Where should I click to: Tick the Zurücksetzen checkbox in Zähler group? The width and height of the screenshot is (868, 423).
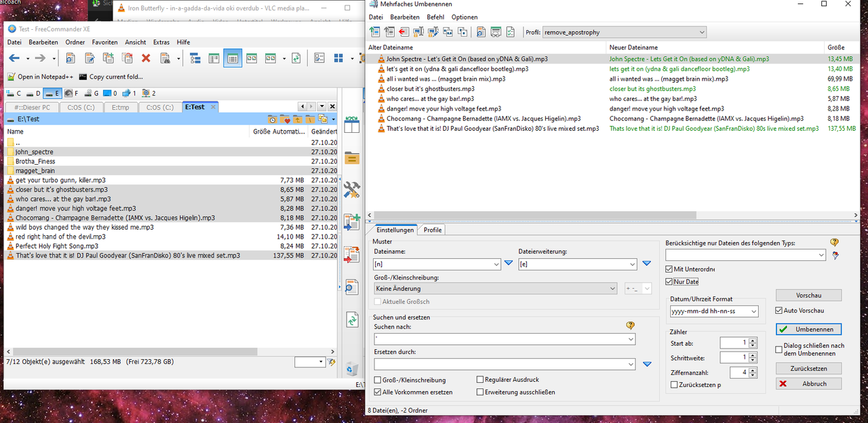click(x=673, y=384)
